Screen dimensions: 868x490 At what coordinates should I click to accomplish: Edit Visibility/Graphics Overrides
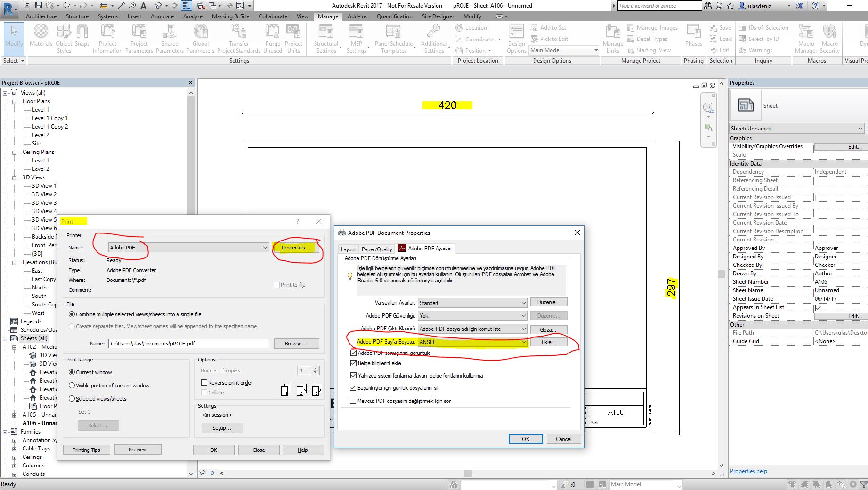(x=841, y=146)
